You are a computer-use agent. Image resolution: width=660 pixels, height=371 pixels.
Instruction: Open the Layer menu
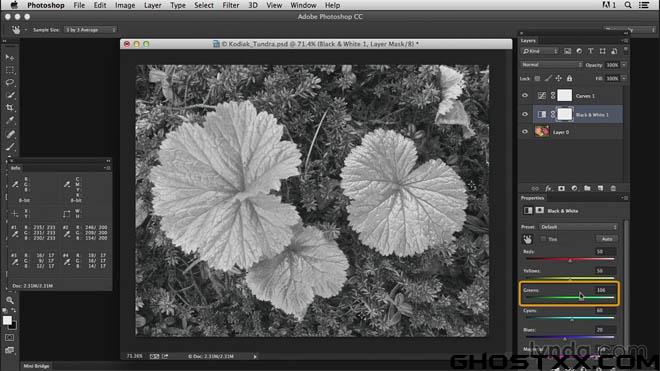(152, 5)
